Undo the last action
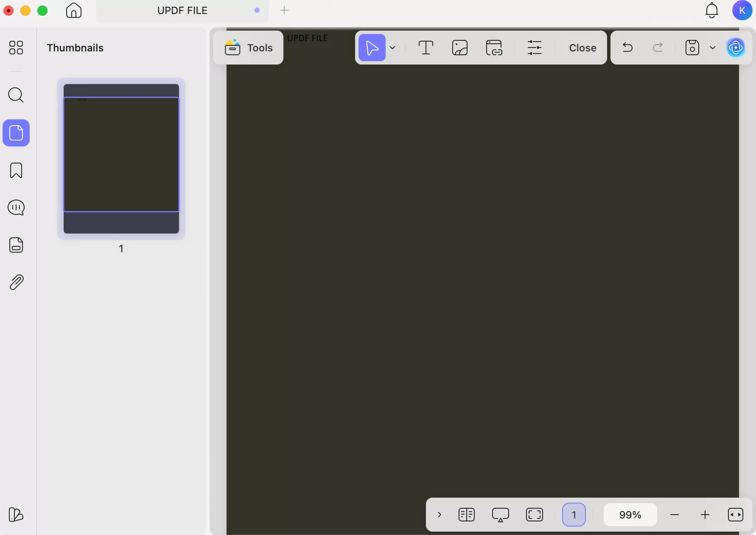This screenshot has height=535, width=756. [627, 48]
